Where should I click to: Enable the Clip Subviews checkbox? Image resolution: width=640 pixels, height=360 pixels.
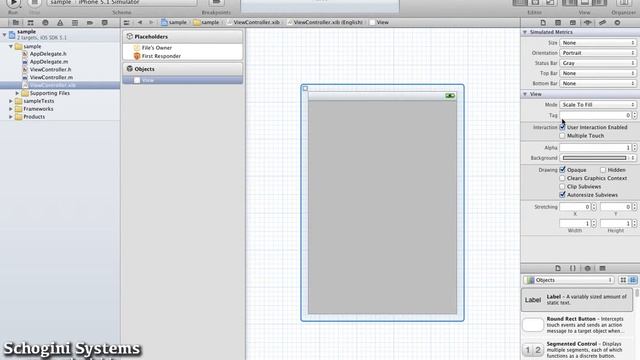[x=562, y=187]
